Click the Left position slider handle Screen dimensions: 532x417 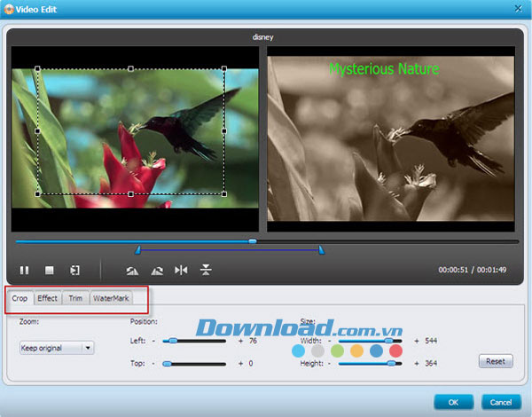173,341
